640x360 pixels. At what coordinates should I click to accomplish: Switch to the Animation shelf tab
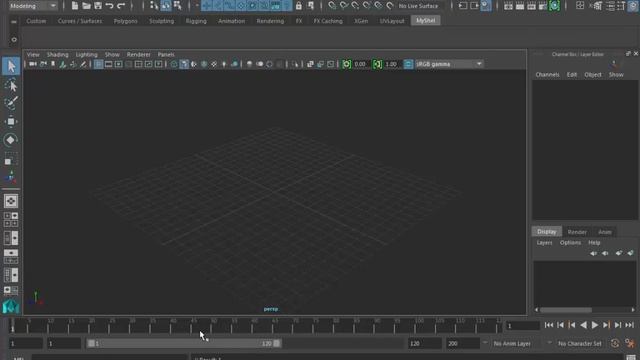click(231, 21)
